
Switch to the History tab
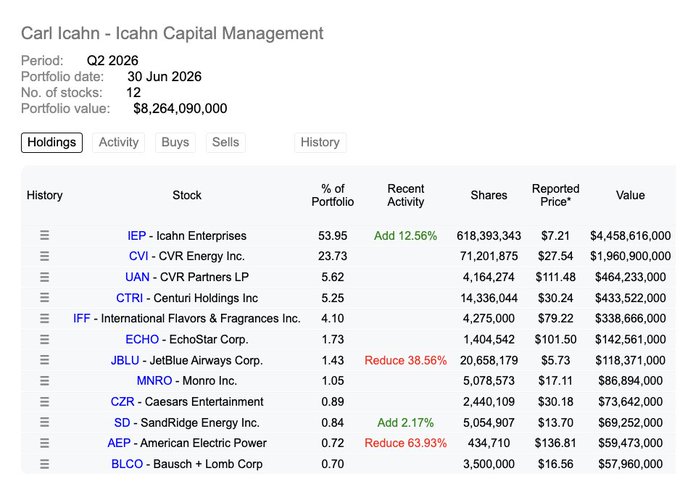(320, 142)
